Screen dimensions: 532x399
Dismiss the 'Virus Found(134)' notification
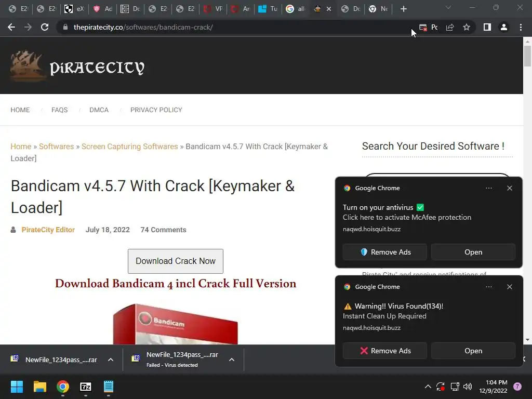[x=510, y=287]
